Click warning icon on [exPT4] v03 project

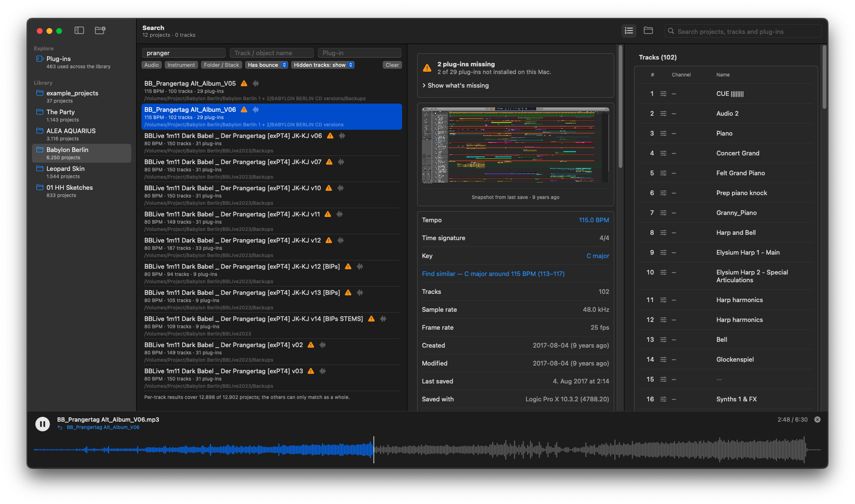(x=311, y=371)
